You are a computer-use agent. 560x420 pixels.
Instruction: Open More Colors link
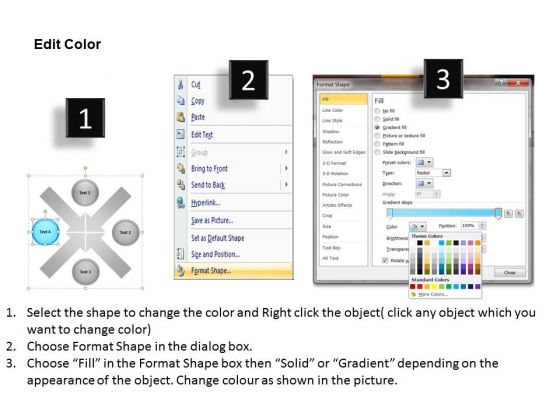click(x=432, y=294)
